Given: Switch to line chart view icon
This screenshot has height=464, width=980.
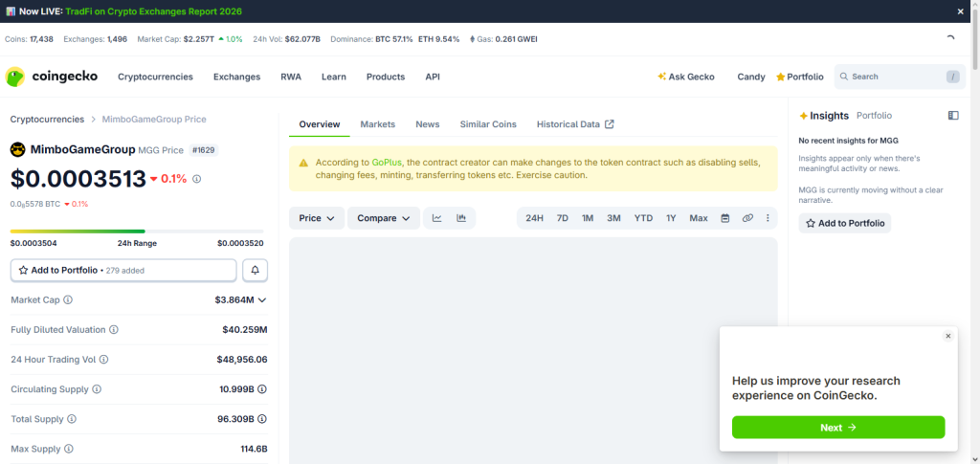Looking at the screenshot, I should click(x=436, y=218).
